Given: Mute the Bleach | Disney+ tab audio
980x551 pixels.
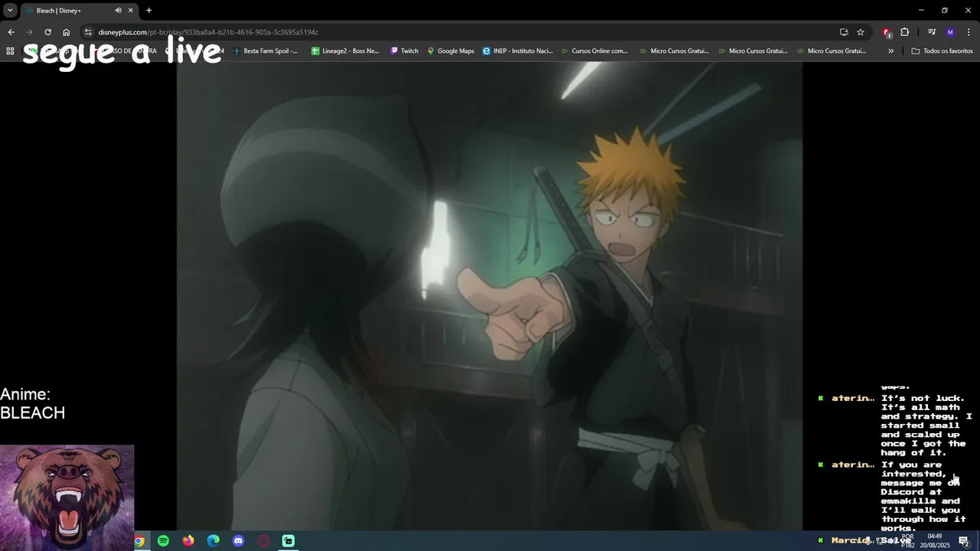Looking at the screenshot, I should (118, 11).
